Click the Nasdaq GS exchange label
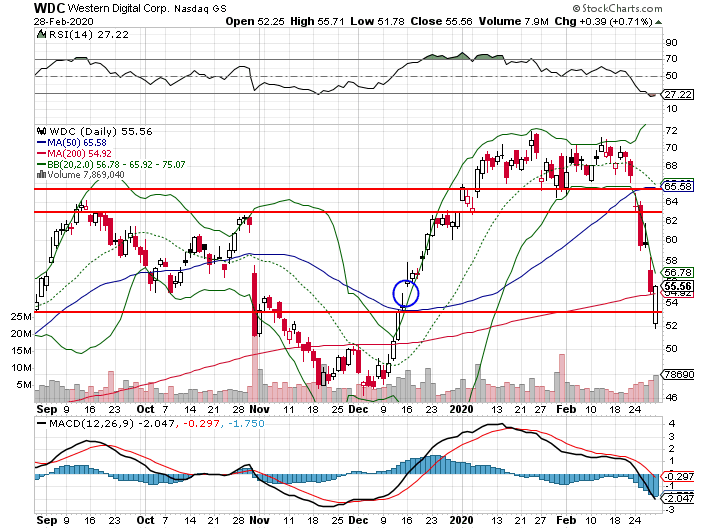The image size is (706, 530). click(x=200, y=9)
